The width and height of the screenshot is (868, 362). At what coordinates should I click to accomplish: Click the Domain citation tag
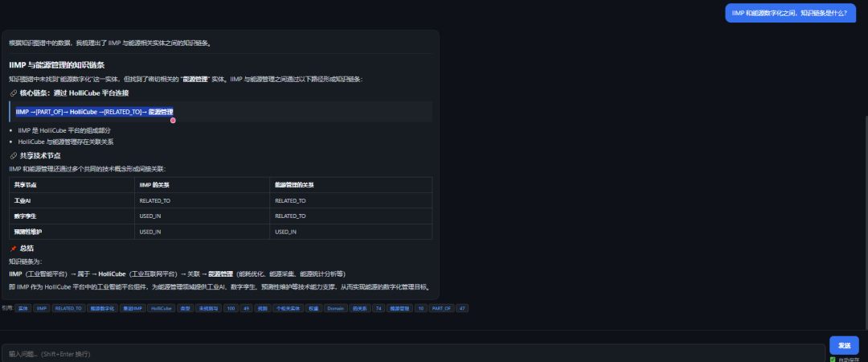coord(335,308)
